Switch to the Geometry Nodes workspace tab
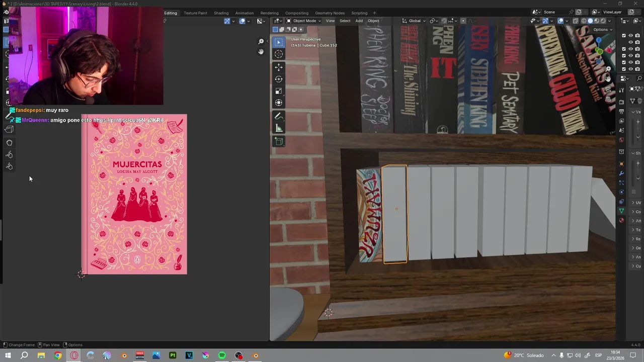Viewport: 644px width, 362px height. pos(330,13)
